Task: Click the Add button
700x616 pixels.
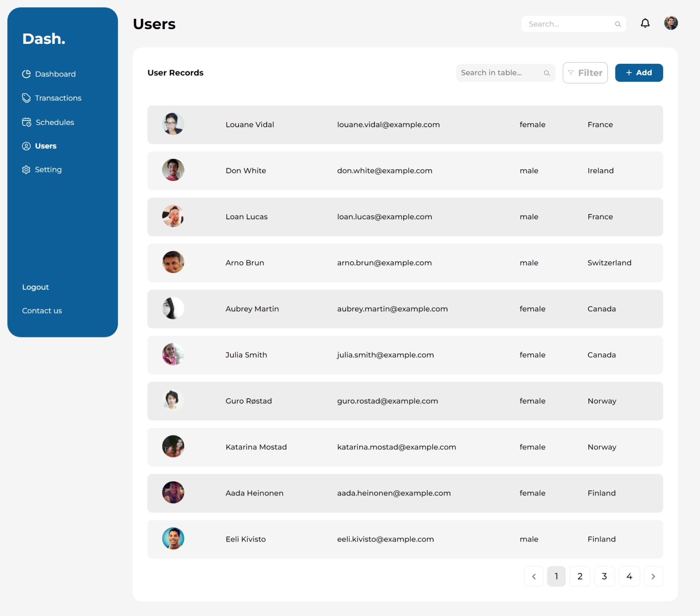Action: point(639,73)
